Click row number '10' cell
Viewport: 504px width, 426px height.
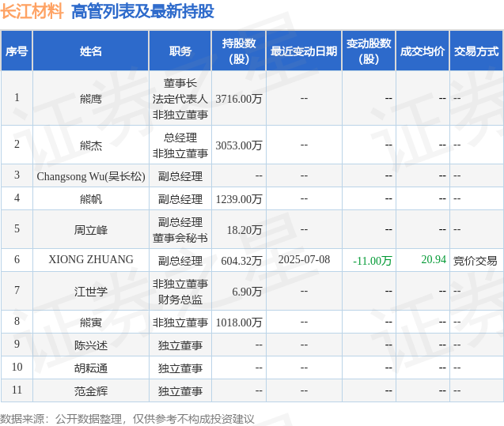17,368
